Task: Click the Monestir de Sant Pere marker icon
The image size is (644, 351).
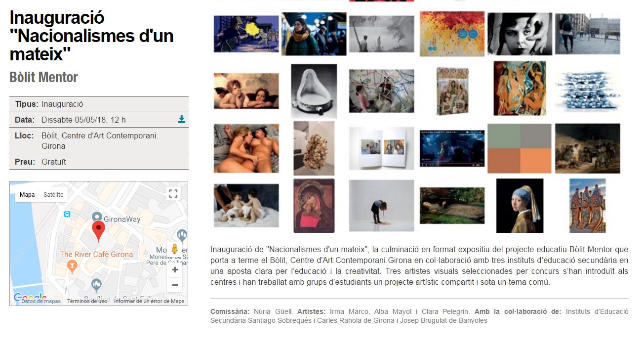Action: [182, 235]
